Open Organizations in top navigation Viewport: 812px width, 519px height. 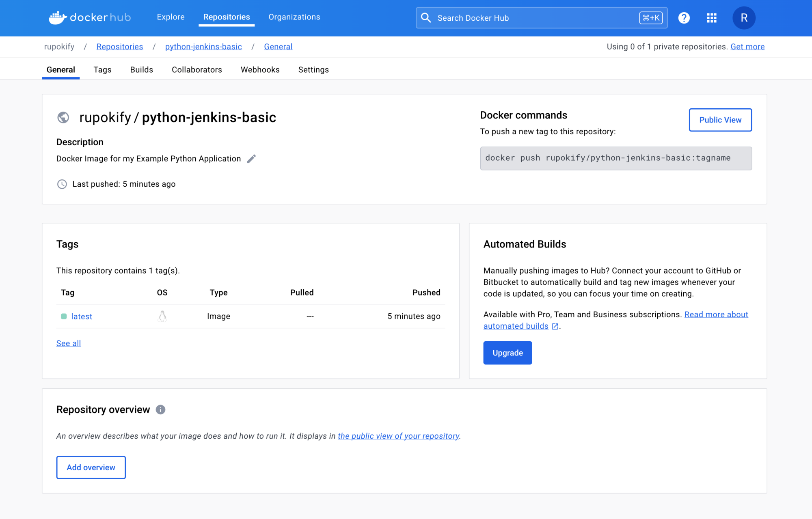[x=294, y=17]
